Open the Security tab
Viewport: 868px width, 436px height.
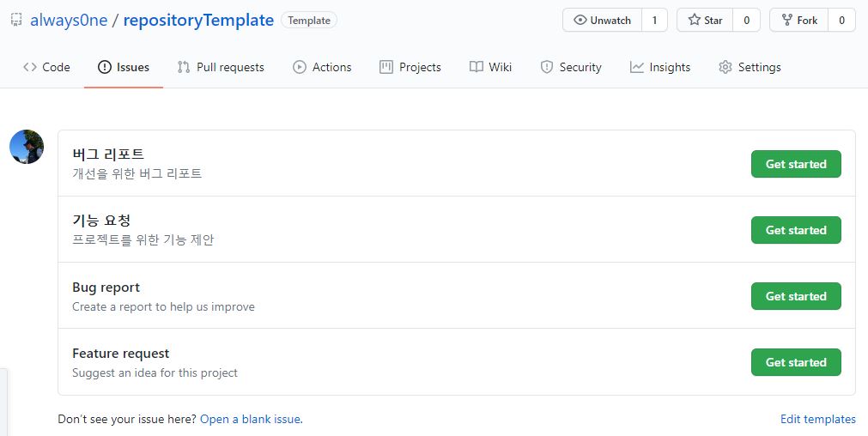(571, 67)
